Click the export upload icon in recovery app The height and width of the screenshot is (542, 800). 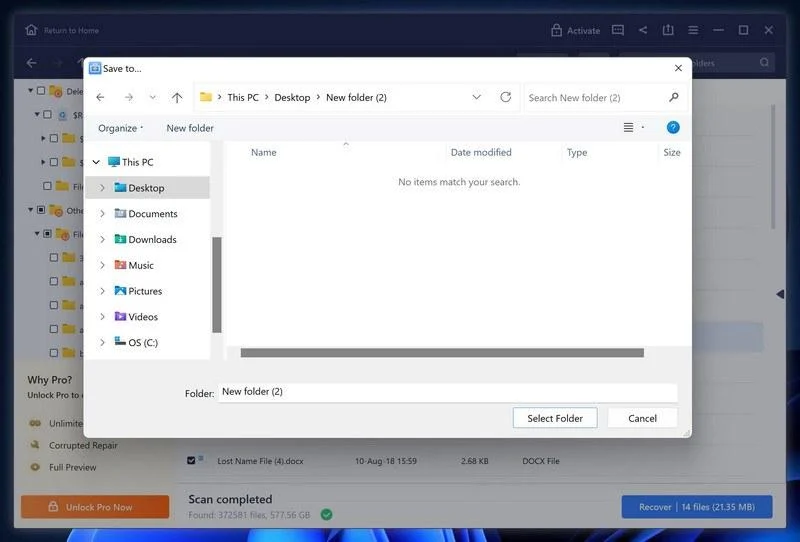pyautogui.click(x=668, y=30)
